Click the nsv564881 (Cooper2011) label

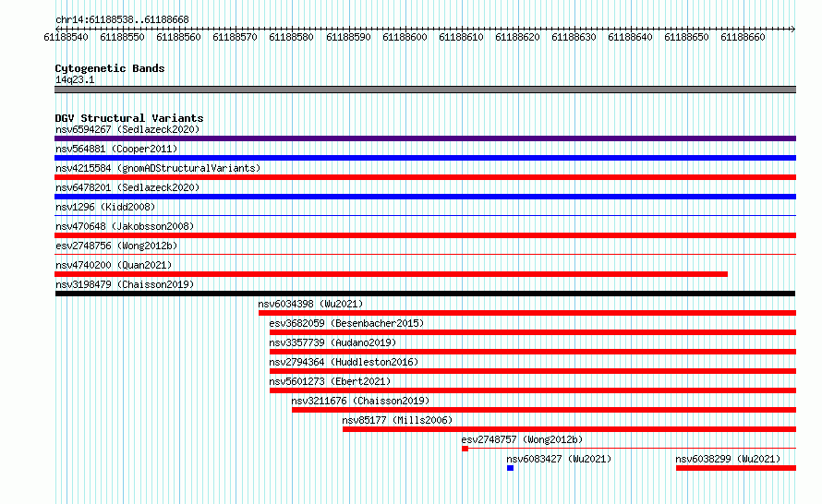pos(116,149)
